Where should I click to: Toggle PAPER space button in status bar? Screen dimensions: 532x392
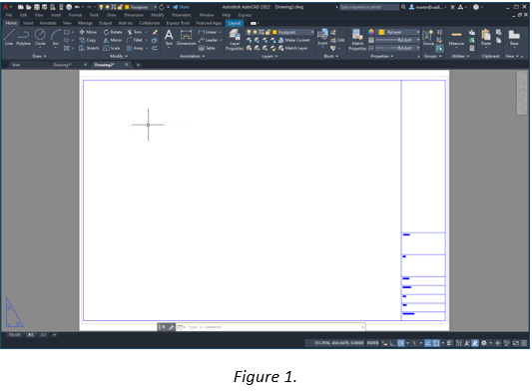[x=372, y=343]
